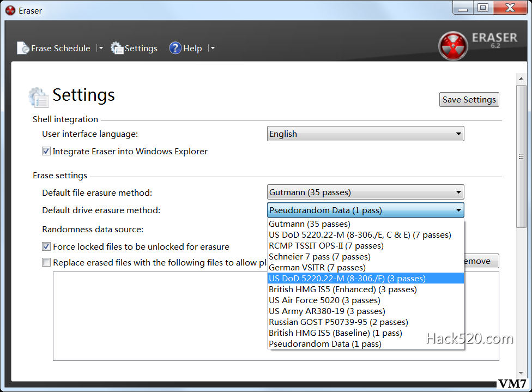Viewport: 532px width, 392px height.
Task: Expand the Erase Schedule dropdown arrow
Action: (x=100, y=48)
